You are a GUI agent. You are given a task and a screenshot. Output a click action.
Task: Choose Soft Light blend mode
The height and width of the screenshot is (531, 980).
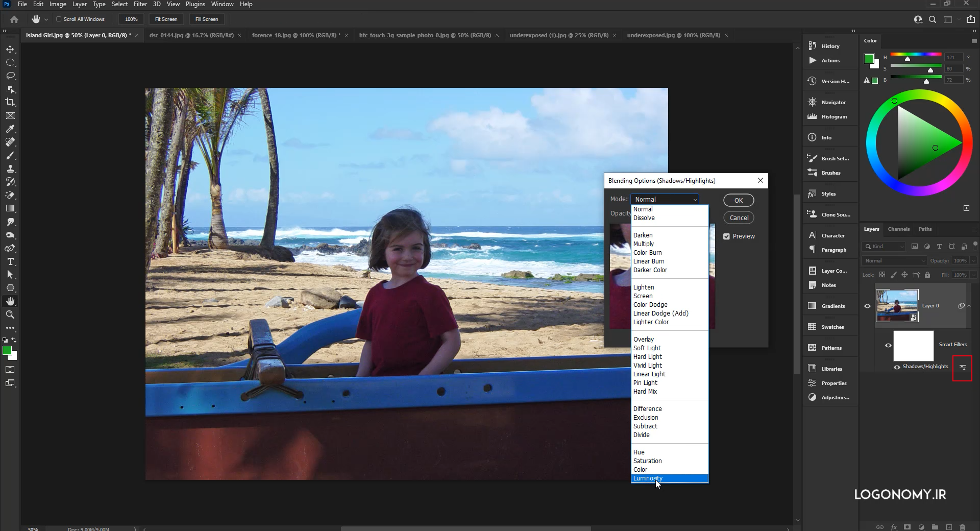(x=647, y=348)
